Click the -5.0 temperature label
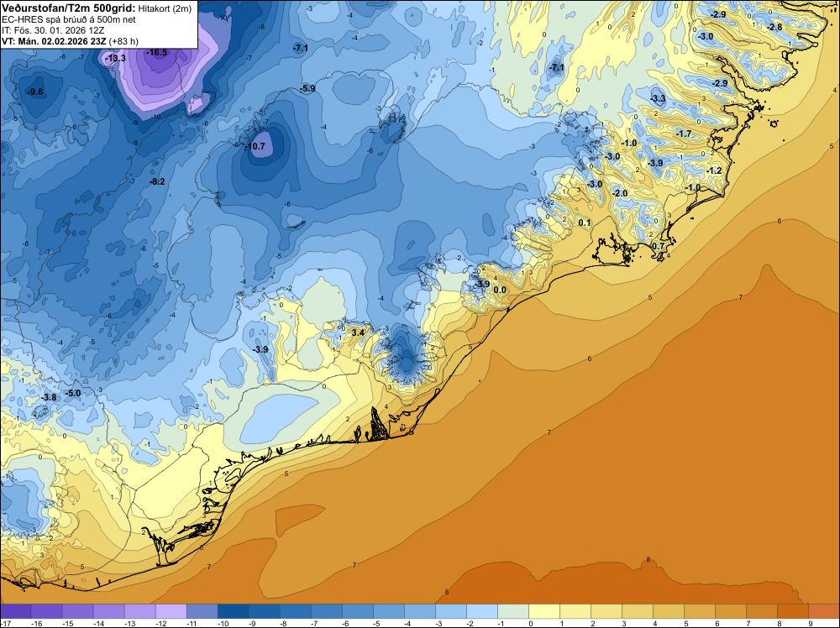This screenshot has height=628, width=840. click(73, 393)
